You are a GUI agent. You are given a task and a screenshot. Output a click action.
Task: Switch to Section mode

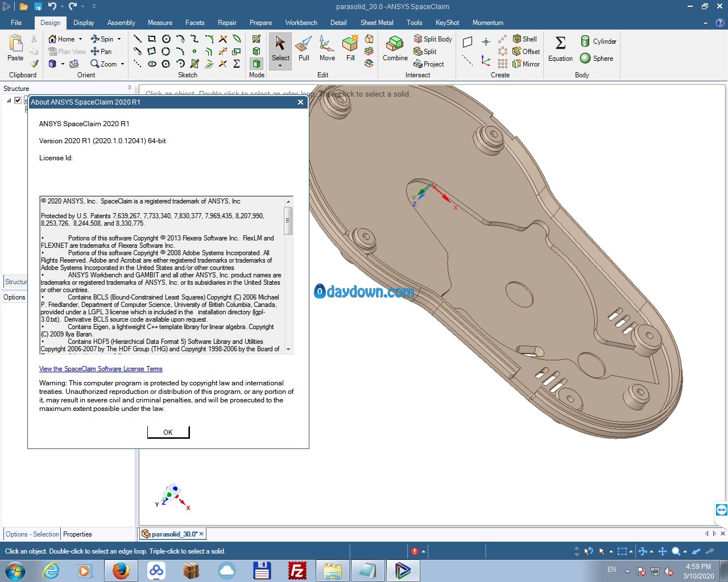coord(257,51)
